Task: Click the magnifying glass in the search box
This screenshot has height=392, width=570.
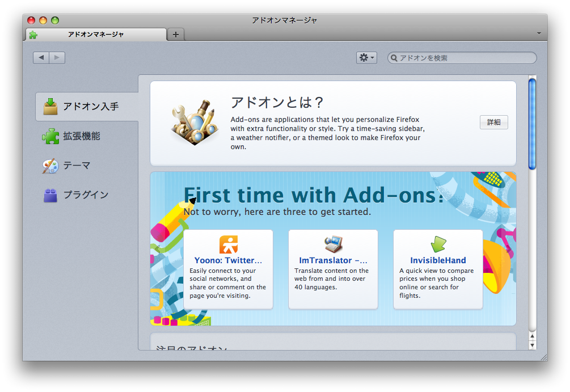Action: (394, 58)
